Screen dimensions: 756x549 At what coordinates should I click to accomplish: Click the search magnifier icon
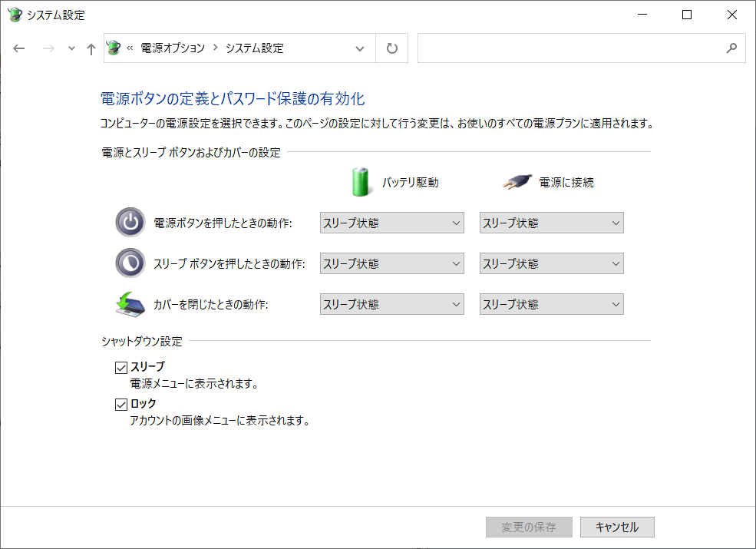731,48
